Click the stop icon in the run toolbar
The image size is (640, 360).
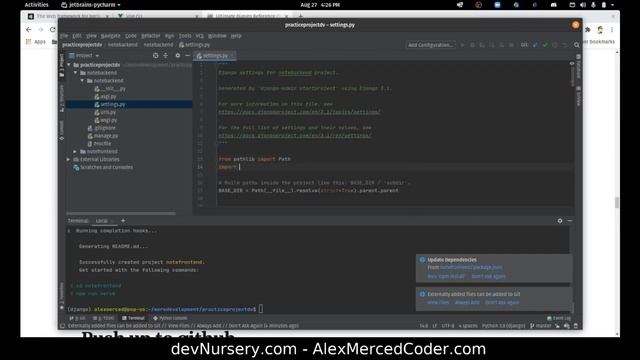click(x=511, y=45)
